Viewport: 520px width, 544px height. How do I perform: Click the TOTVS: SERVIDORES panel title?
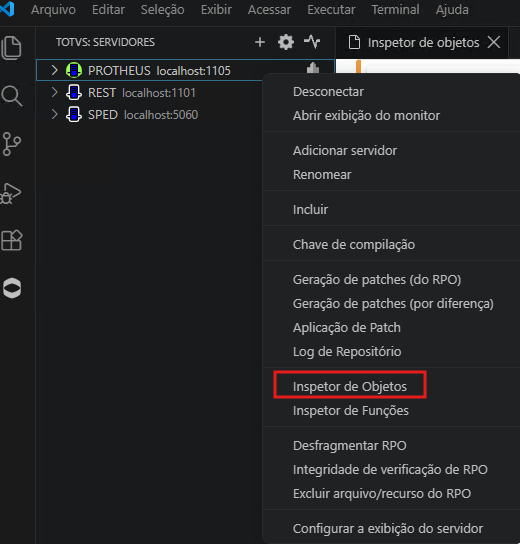(x=105, y=42)
